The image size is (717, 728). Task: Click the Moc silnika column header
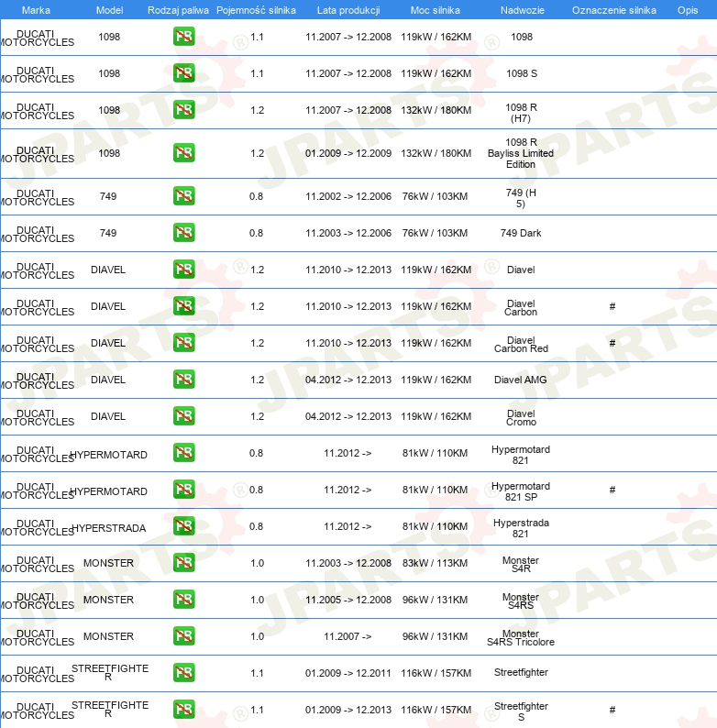(436, 10)
